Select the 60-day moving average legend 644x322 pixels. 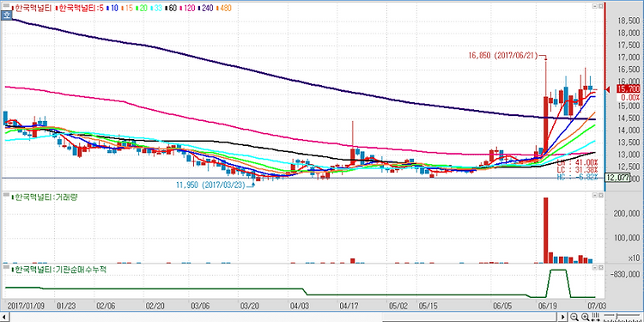(x=171, y=8)
